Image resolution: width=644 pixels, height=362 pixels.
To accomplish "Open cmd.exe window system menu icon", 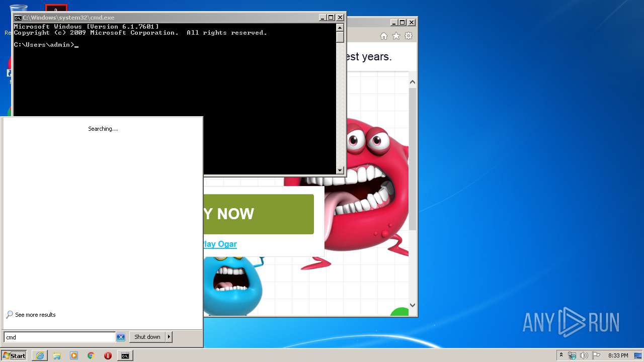I will [x=18, y=18].
